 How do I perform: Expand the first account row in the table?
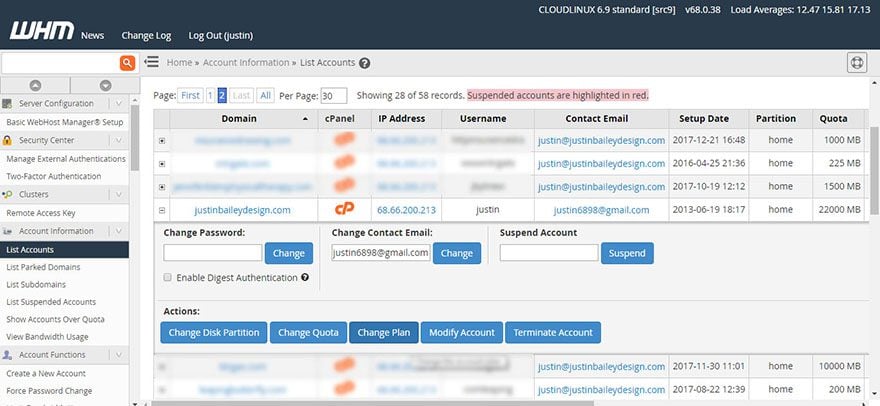click(162, 141)
